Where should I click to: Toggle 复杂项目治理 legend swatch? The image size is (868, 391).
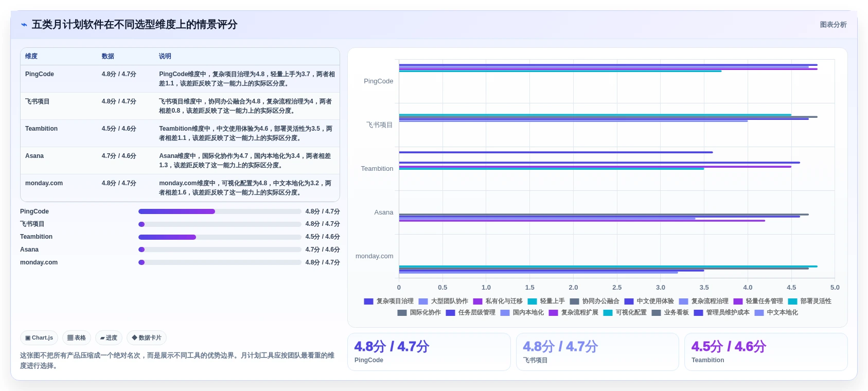[368, 301]
